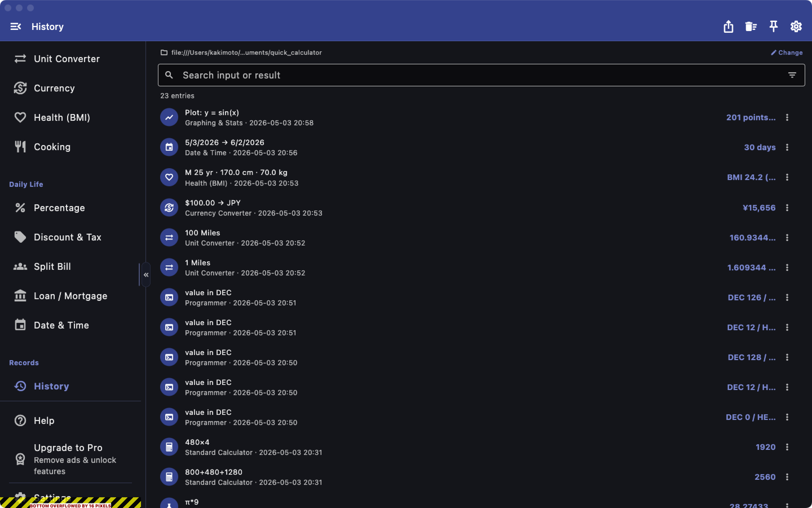Select the 201 points... result value
Viewport: 812px width, 508px height.
click(x=751, y=117)
